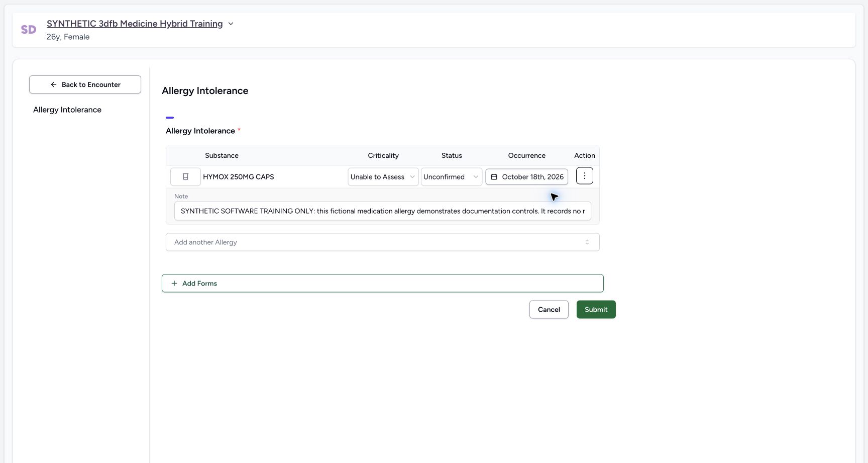Click the medication icon beside HYMOX 250MG CAPS

[x=185, y=177]
